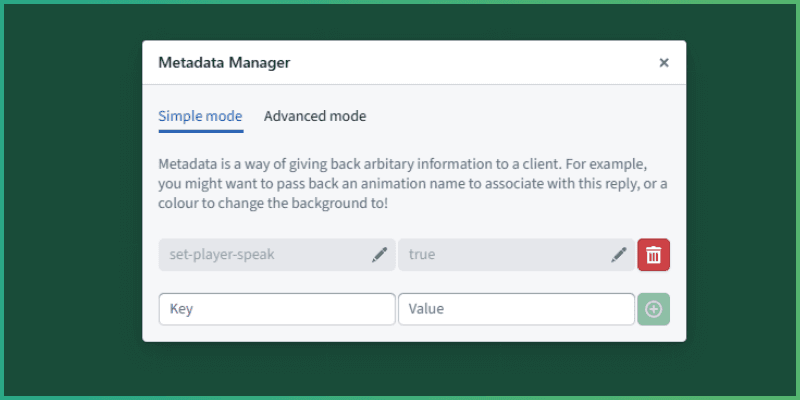Click the green plus add button

[x=653, y=309]
